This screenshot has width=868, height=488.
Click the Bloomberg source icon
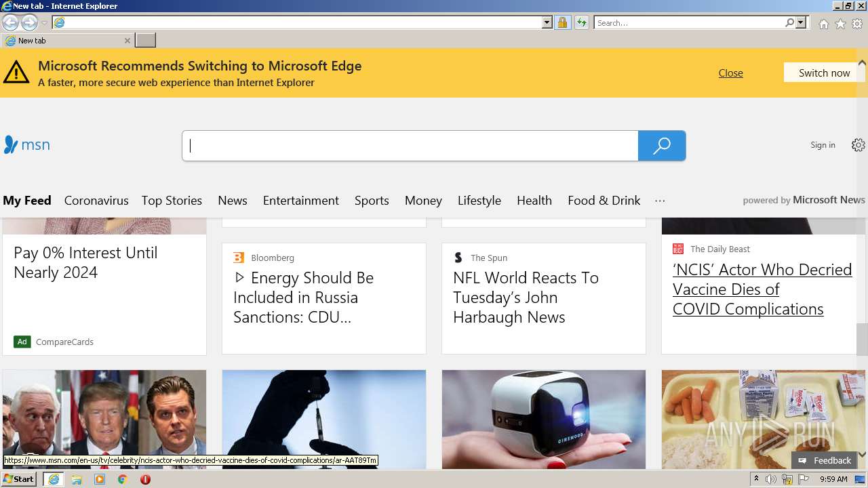(239, 258)
